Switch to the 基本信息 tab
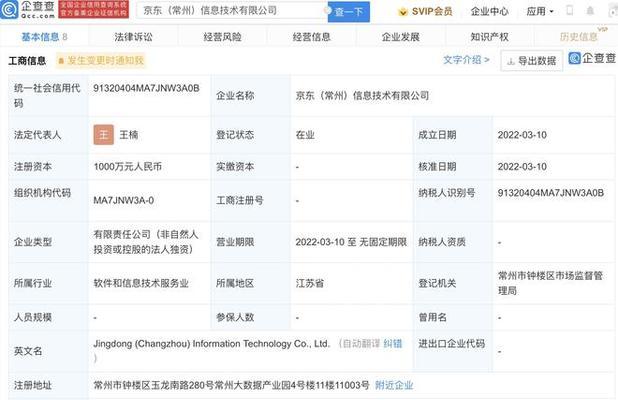The image size is (618, 400). coord(44,37)
